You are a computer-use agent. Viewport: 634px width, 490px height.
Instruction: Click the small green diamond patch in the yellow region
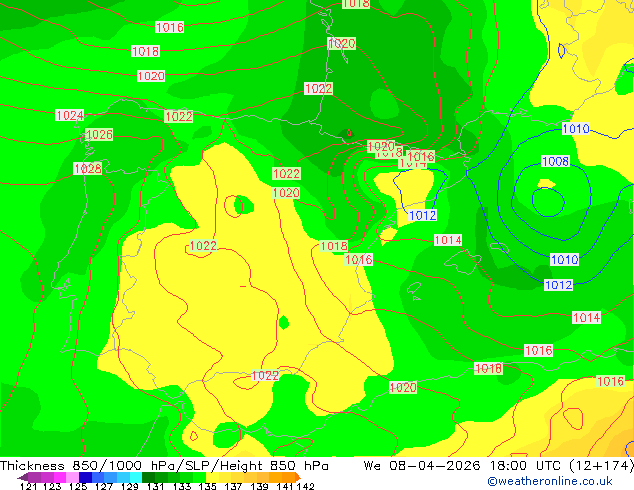coord(284,322)
